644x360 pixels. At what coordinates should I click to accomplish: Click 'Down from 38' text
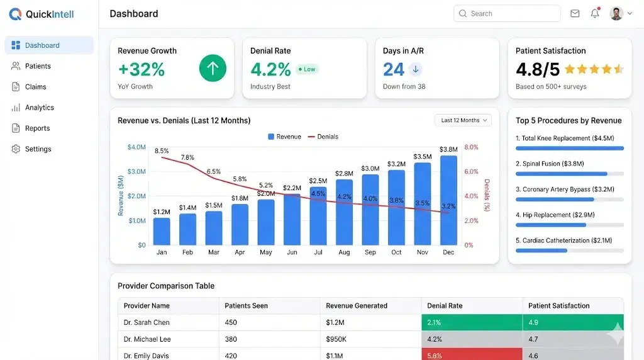tap(404, 86)
